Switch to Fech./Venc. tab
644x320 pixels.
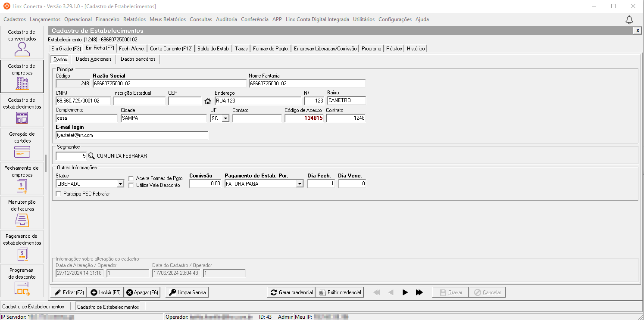tap(132, 49)
